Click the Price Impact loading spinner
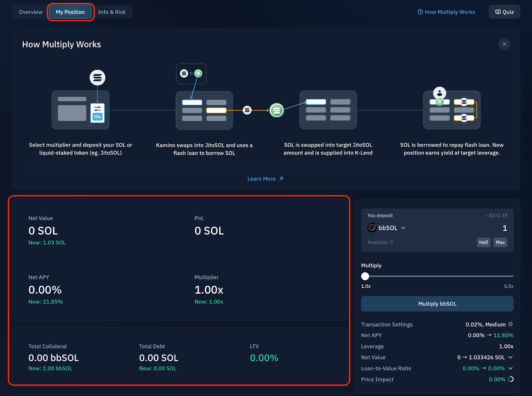 511,379
